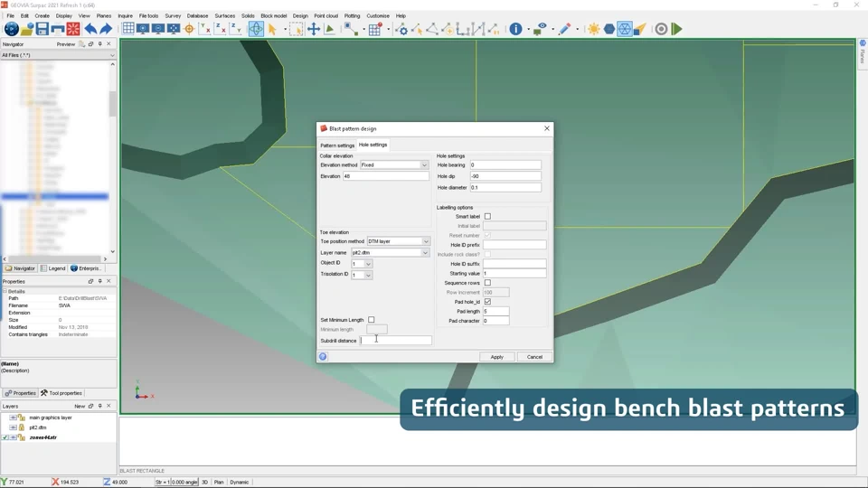The image size is (868, 488).
Task: Toggle the Sequence rows checkbox
Action: (x=487, y=283)
